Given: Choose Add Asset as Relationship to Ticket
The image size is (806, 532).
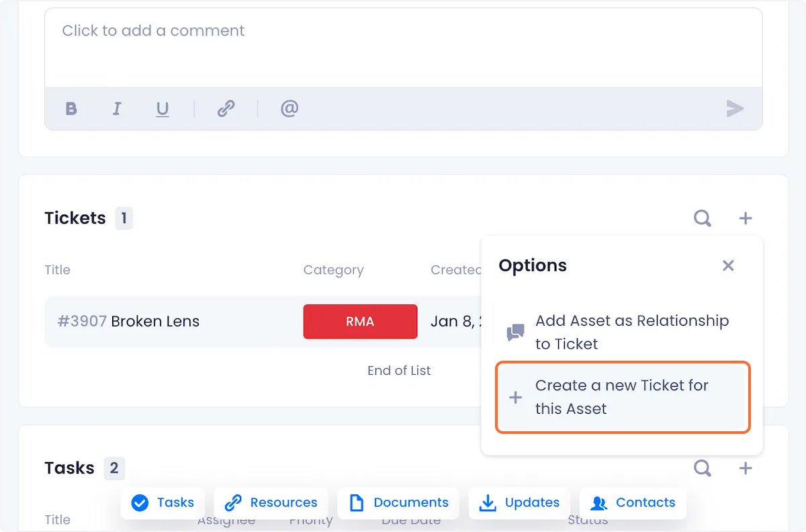Looking at the screenshot, I should 622,332.
